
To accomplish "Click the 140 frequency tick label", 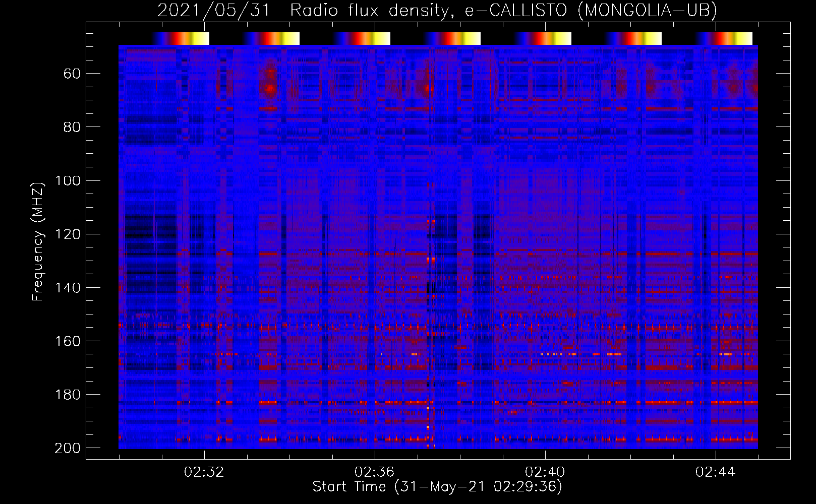I will coord(68,287).
